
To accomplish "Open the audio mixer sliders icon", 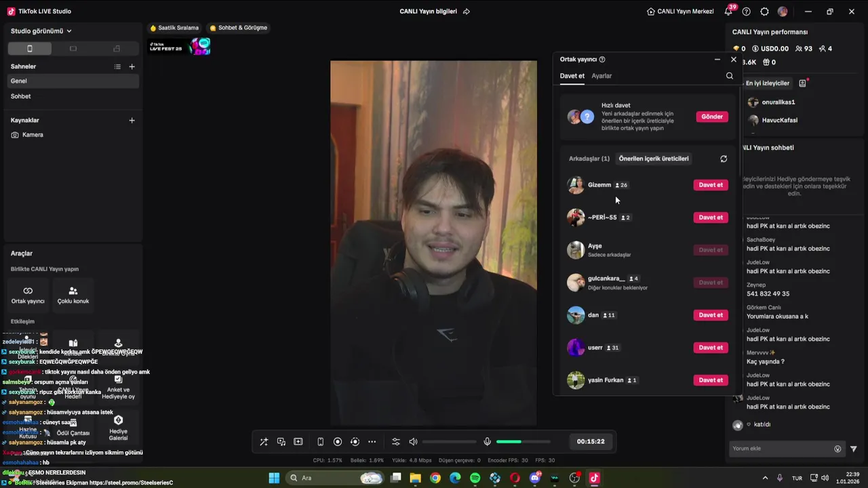I will (396, 442).
